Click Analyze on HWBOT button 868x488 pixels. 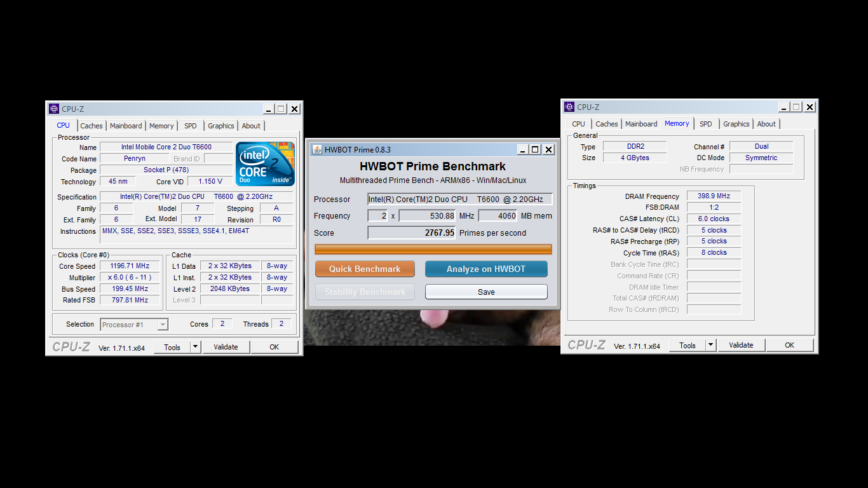coord(486,269)
